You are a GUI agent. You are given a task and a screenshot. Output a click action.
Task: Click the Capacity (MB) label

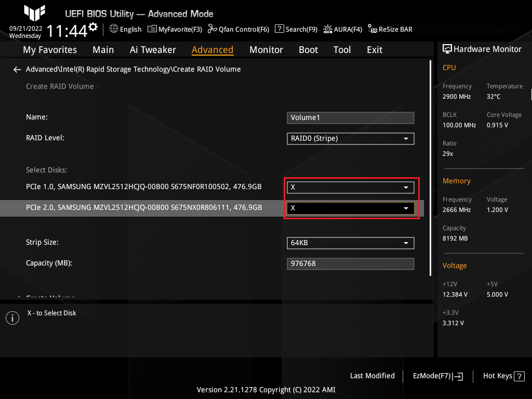(x=49, y=263)
